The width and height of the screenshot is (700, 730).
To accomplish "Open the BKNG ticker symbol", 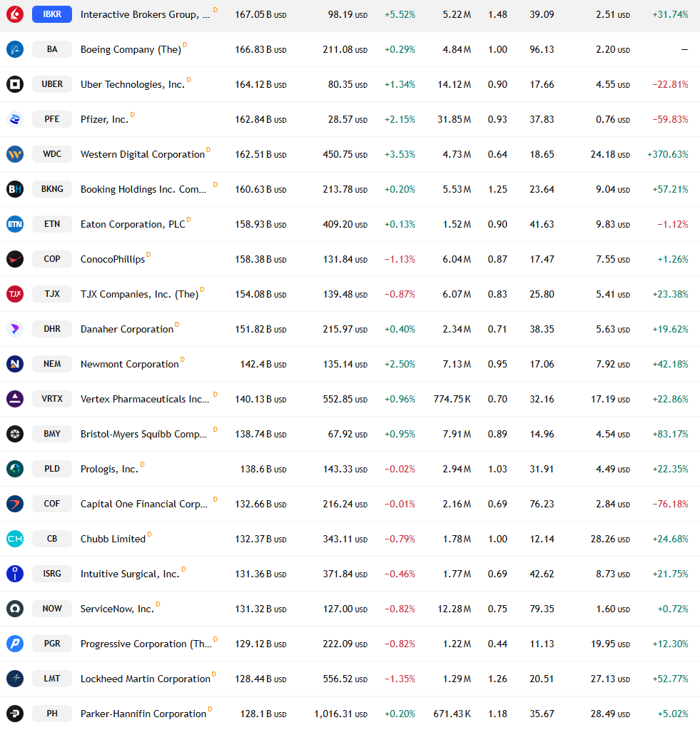I will click(52, 189).
